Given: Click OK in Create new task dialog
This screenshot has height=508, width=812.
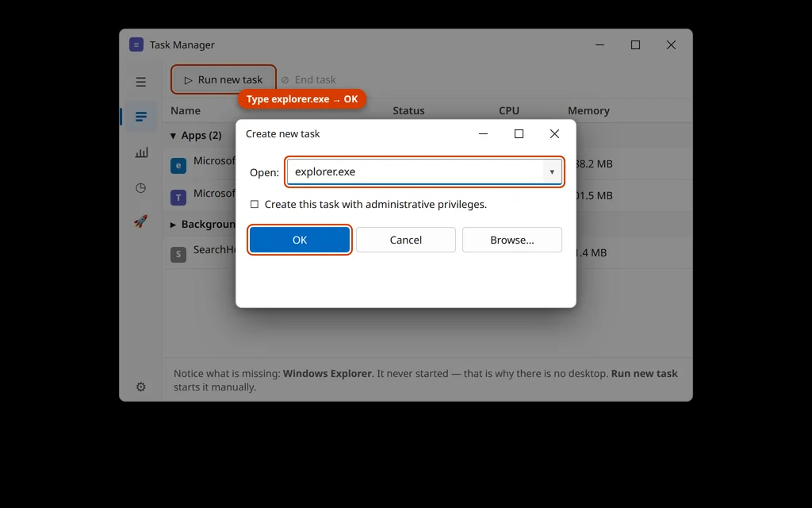Looking at the screenshot, I should coord(300,240).
